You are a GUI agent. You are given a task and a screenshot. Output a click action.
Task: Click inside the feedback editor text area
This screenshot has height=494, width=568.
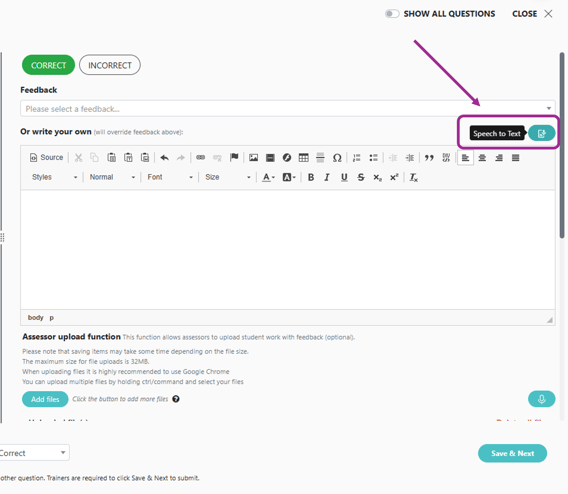(288, 250)
